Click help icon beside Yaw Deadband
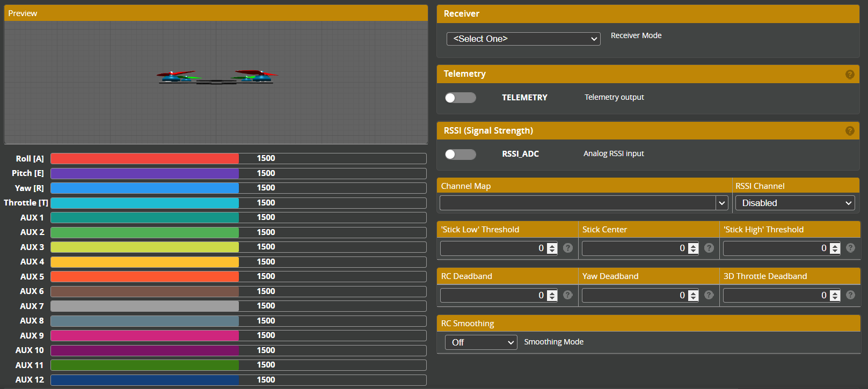Screen dimensions: 868x389 click(x=709, y=295)
